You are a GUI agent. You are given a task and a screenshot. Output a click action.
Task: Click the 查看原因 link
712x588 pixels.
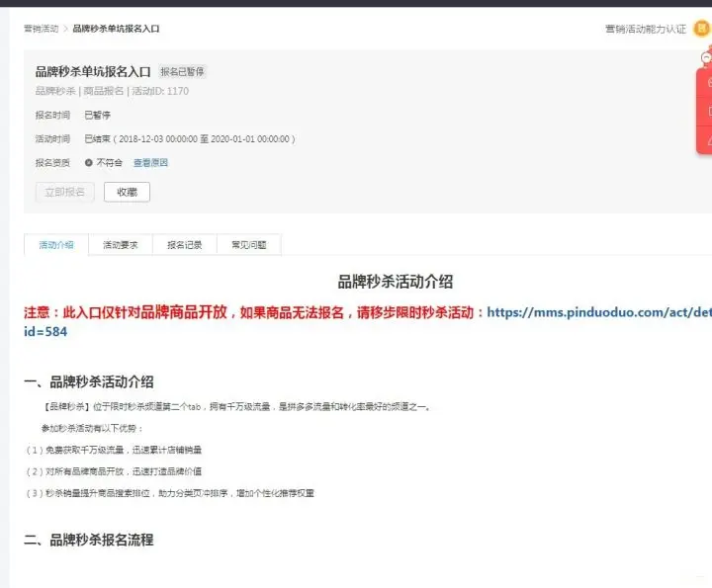150,163
